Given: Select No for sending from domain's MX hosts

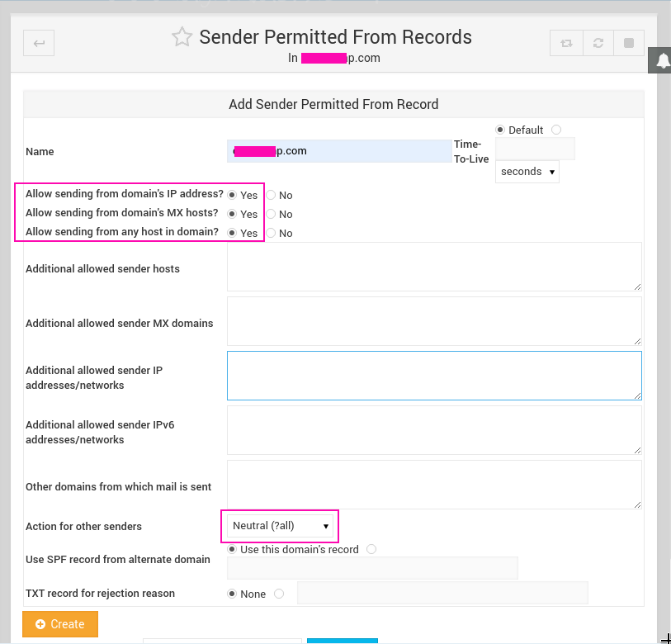Looking at the screenshot, I should 270,215.
